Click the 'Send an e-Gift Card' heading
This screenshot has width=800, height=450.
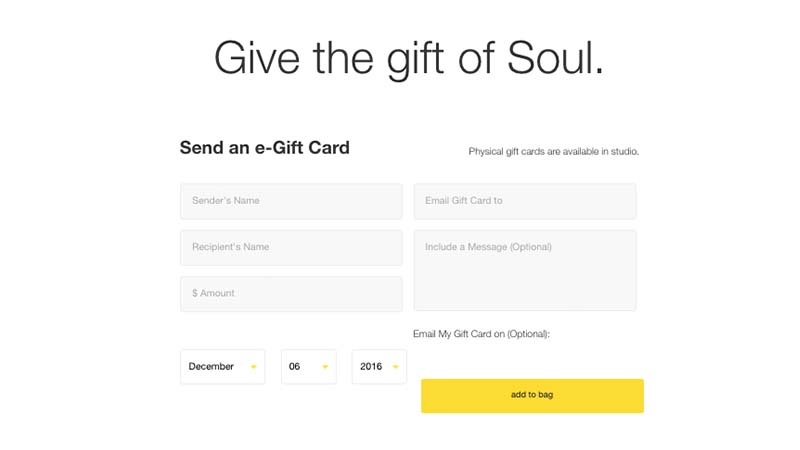pyautogui.click(x=265, y=147)
